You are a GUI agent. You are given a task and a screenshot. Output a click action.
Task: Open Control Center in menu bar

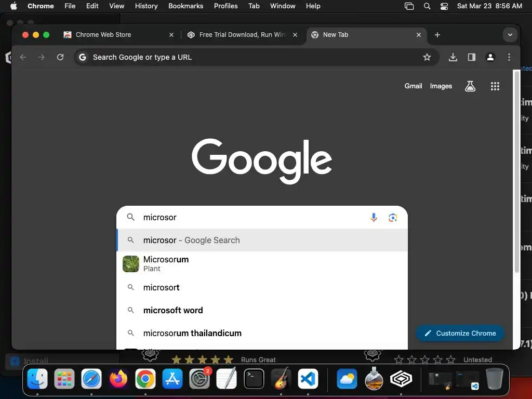[444, 6]
